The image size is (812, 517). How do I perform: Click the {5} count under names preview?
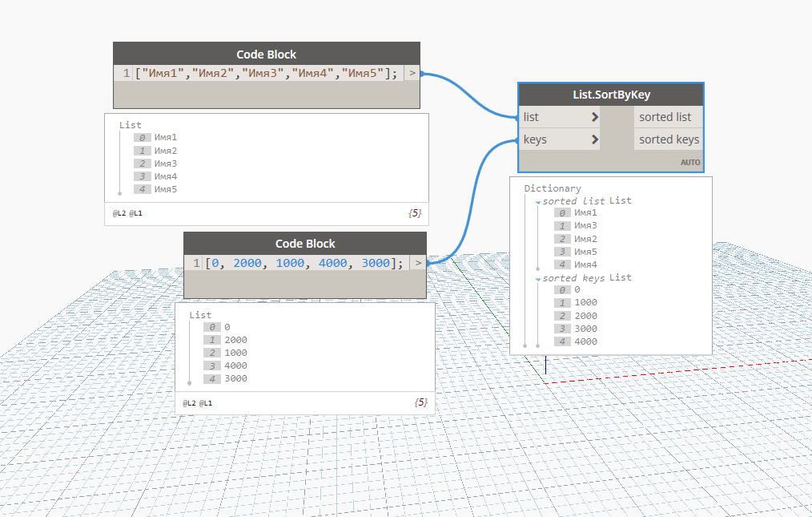click(x=415, y=212)
